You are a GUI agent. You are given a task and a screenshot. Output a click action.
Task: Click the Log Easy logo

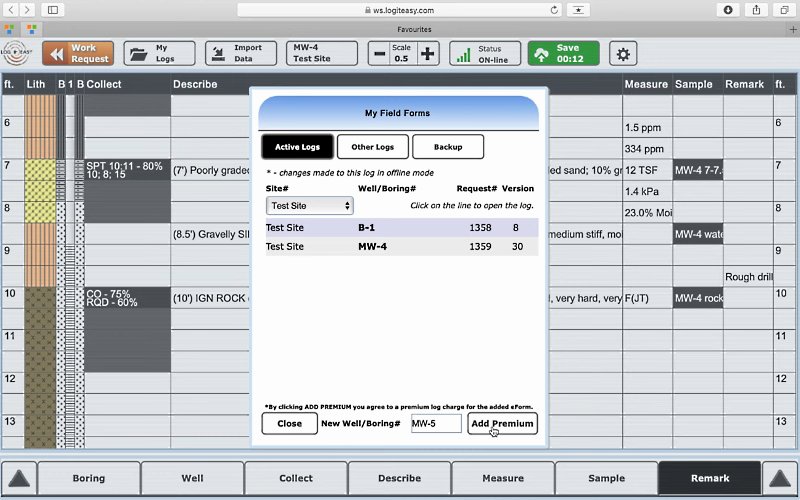tap(17, 53)
